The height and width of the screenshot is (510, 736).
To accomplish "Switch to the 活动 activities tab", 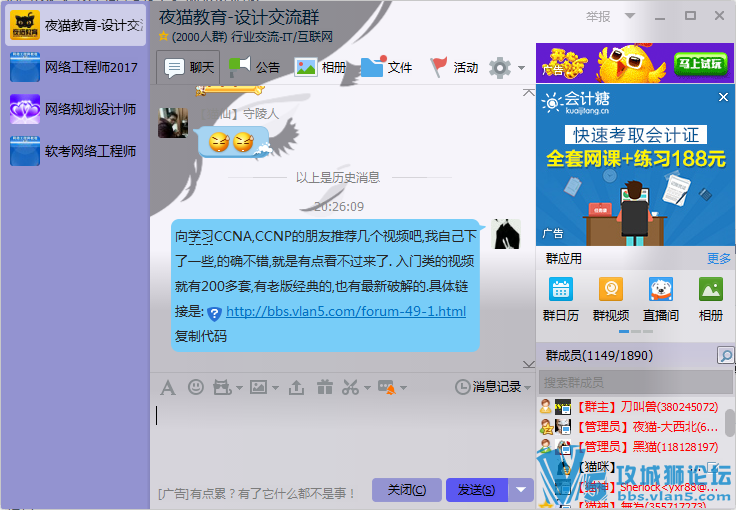I will pyautogui.click(x=454, y=68).
